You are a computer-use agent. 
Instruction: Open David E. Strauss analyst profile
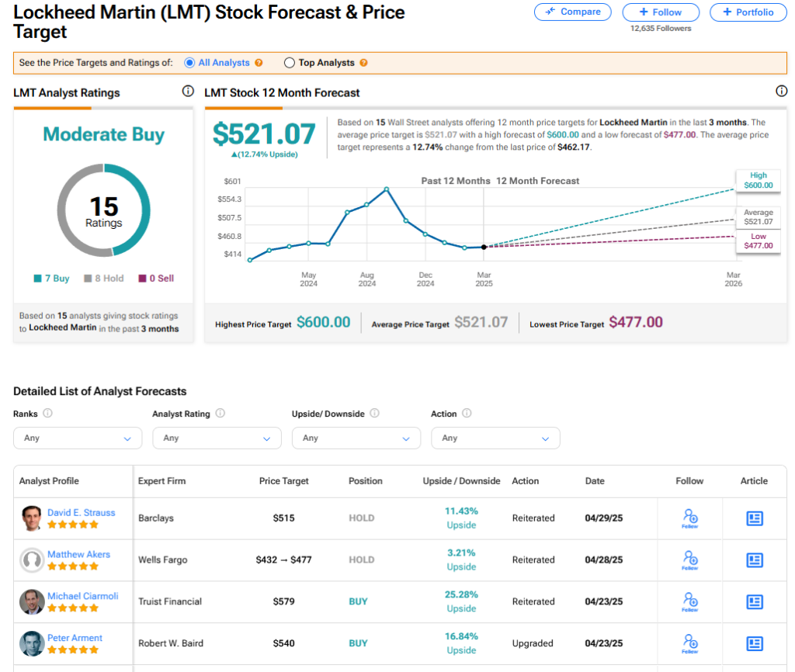(81, 512)
